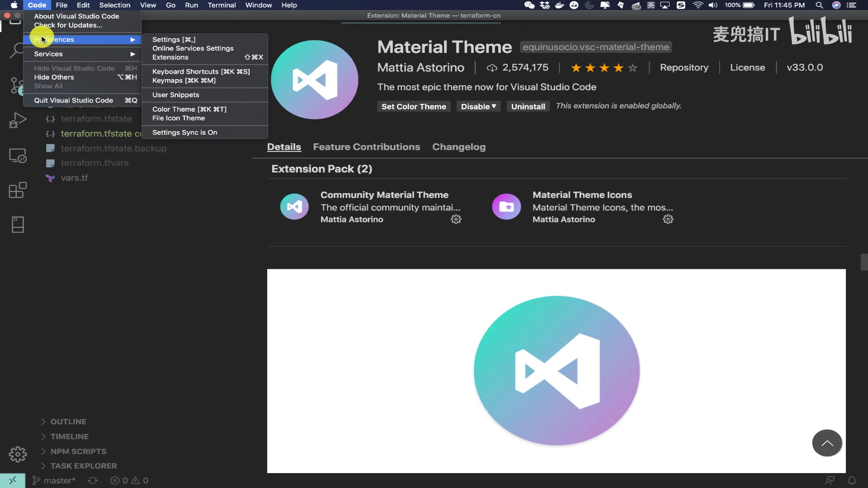Screen dimensions: 868x488
Task: Disable the Material Theme extension
Action: tap(475, 106)
